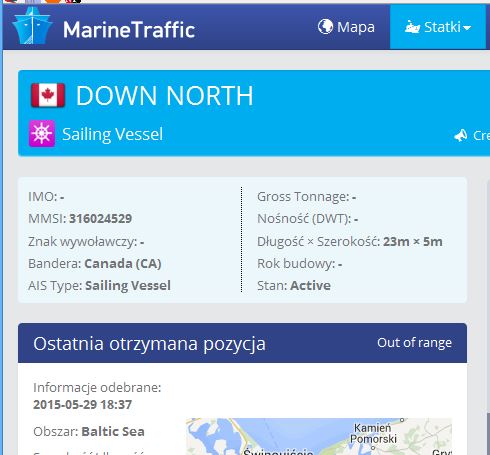Screen dimensions: 490x455
Task: Open the Mapa menu item
Action: (346, 27)
